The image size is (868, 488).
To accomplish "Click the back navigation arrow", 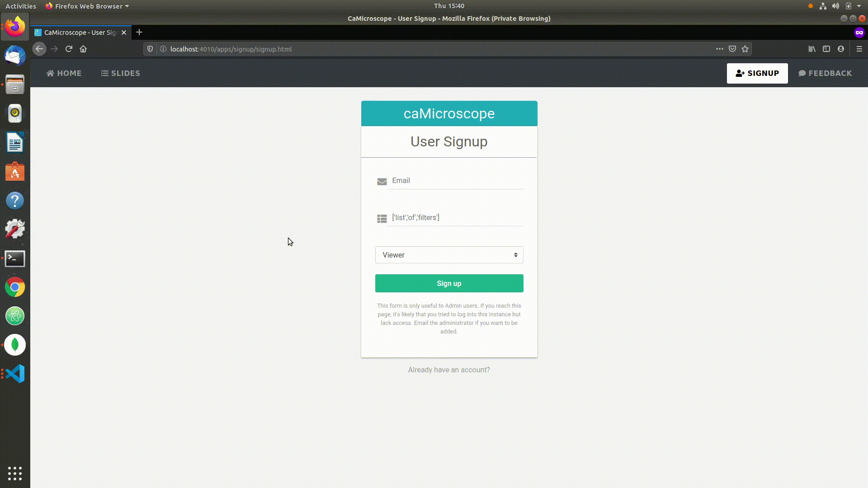I will coord(39,49).
